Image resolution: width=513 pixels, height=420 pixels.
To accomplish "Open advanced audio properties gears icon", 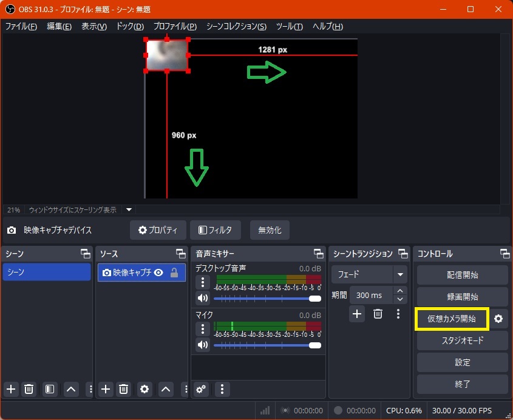I will click(200, 389).
